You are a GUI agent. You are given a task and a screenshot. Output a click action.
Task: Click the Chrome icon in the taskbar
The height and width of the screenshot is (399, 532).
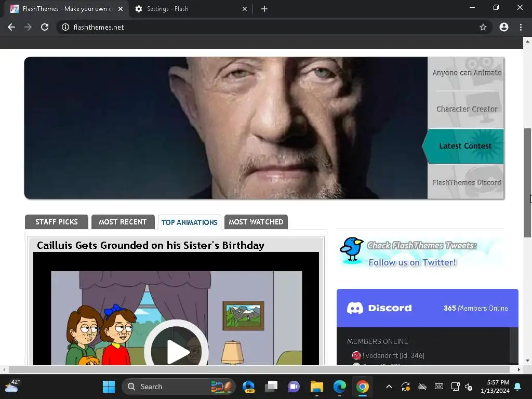click(x=362, y=387)
